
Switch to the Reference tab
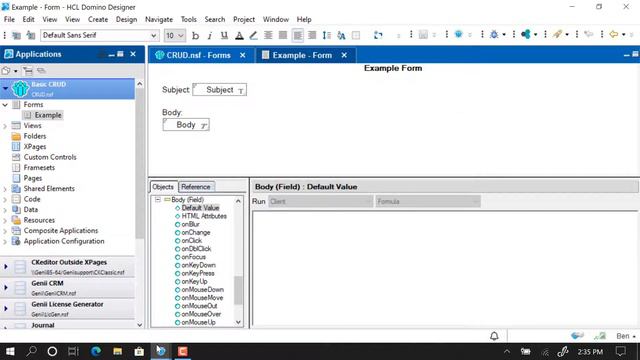(196, 187)
